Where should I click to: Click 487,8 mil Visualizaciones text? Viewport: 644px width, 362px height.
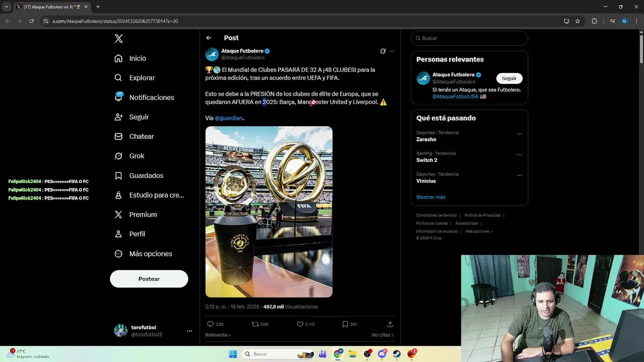(x=291, y=307)
